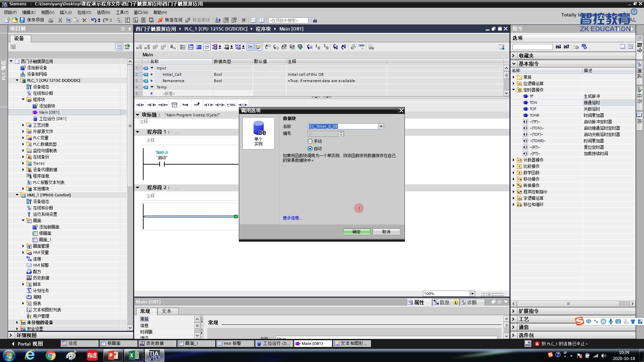Open the DB single instance icon
Screen dimensions: 644x362
tap(259, 133)
